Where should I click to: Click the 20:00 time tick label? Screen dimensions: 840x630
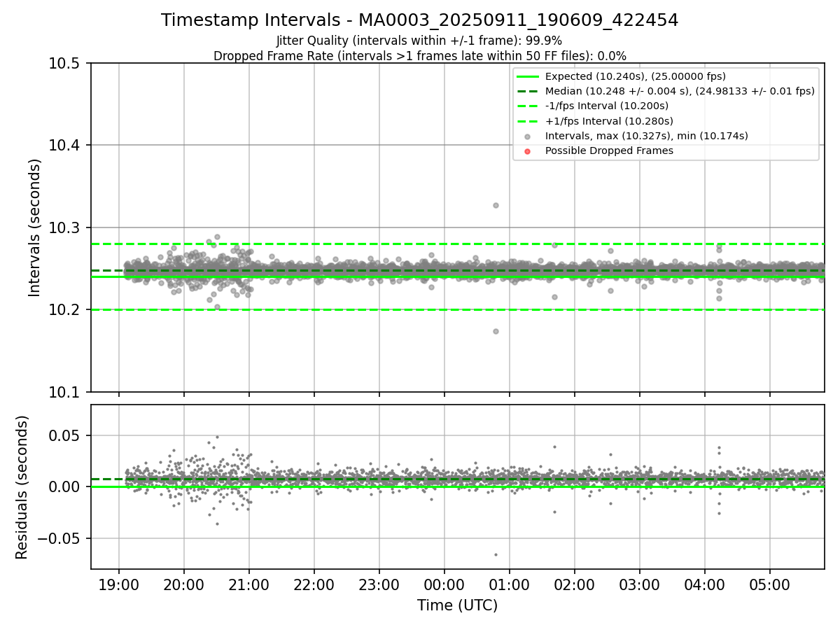point(184,584)
